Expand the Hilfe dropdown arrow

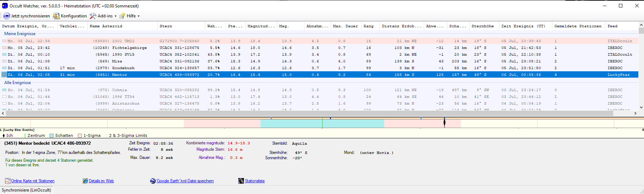(x=138, y=16)
